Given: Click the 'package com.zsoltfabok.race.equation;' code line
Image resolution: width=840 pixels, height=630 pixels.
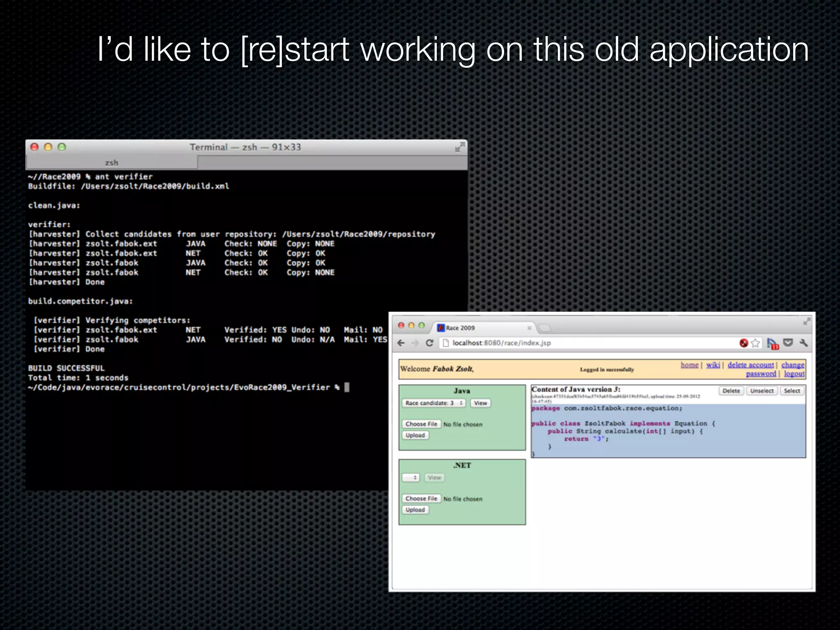Looking at the screenshot, I should coord(607,409).
